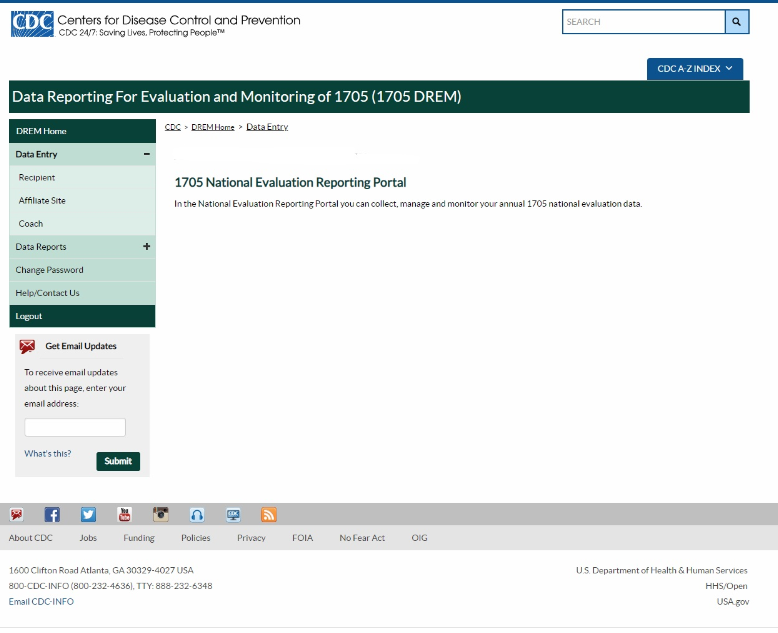Open the CDC YouTube icon
Image resolution: width=778 pixels, height=633 pixels.
tap(125, 514)
